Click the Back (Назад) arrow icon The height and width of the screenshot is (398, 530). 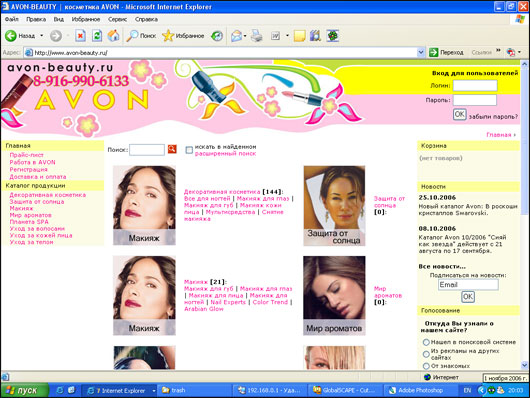pyautogui.click(x=10, y=36)
